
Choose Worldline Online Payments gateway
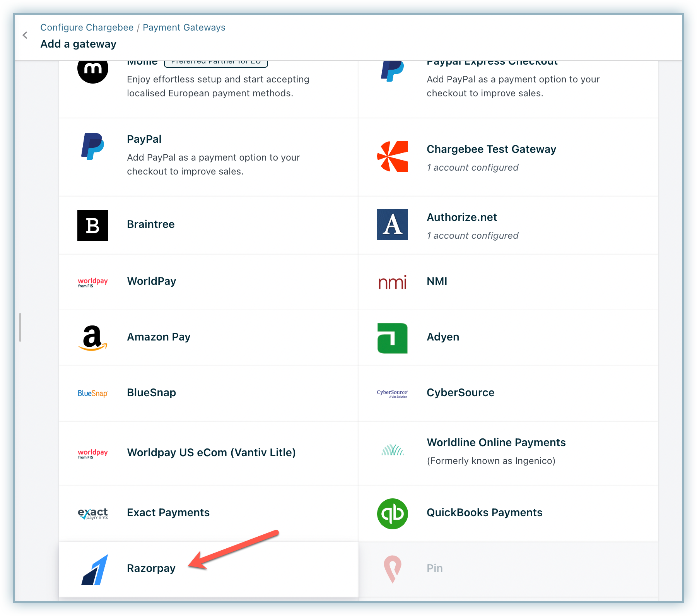tap(496, 443)
